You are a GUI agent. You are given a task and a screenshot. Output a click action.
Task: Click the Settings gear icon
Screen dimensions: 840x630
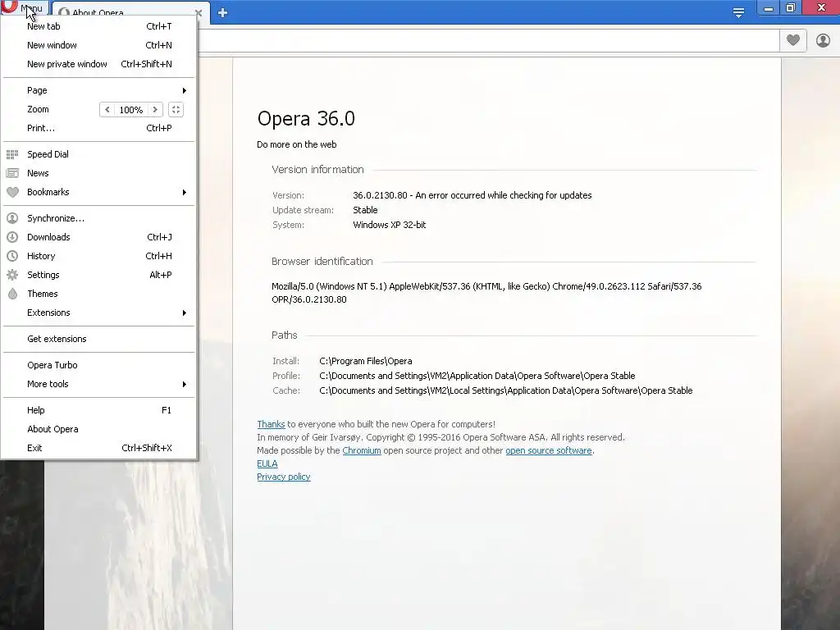click(x=12, y=275)
